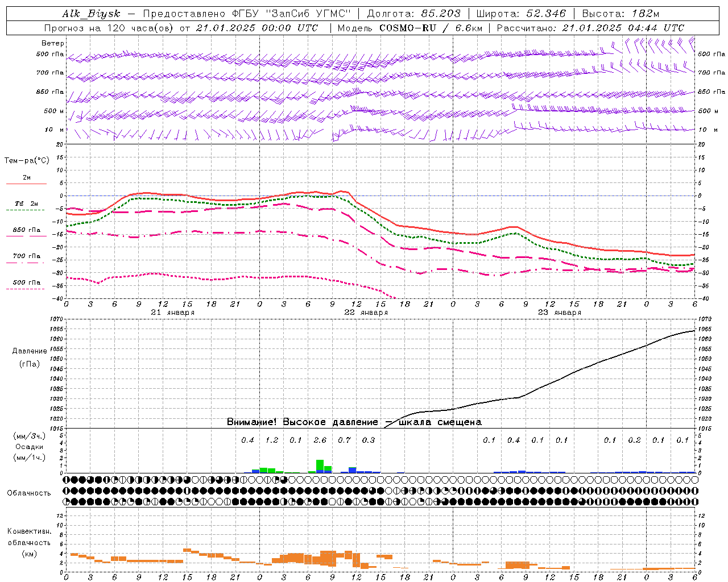
Task: Click the Ветер wind panel label
Action: 53,43
